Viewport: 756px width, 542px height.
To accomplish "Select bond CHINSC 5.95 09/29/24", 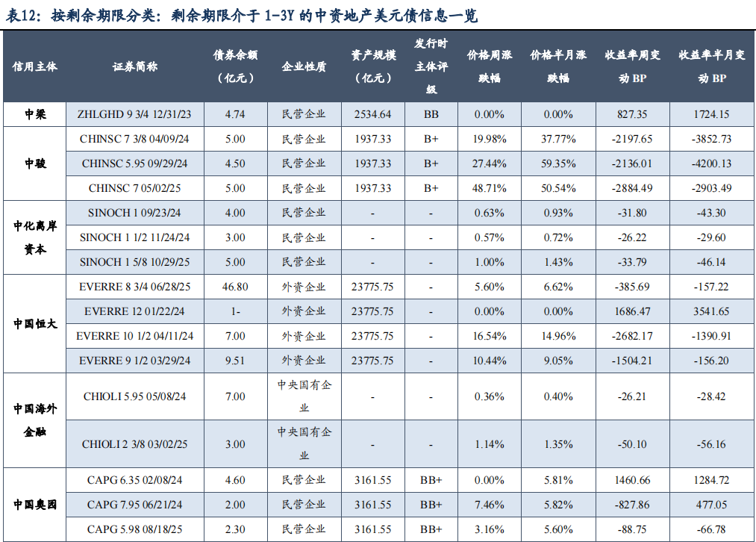I will [x=134, y=163].
